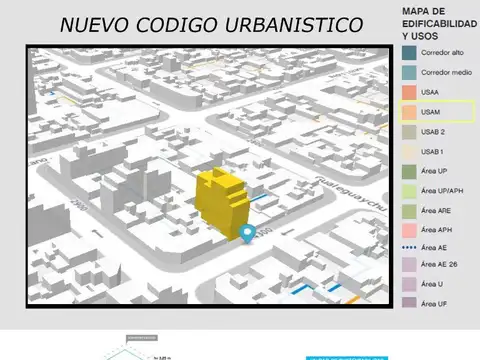This screenshot has height=360, width=480.
Task: Click the 'Área APH' legend label
Action: [x=436, y=230]
